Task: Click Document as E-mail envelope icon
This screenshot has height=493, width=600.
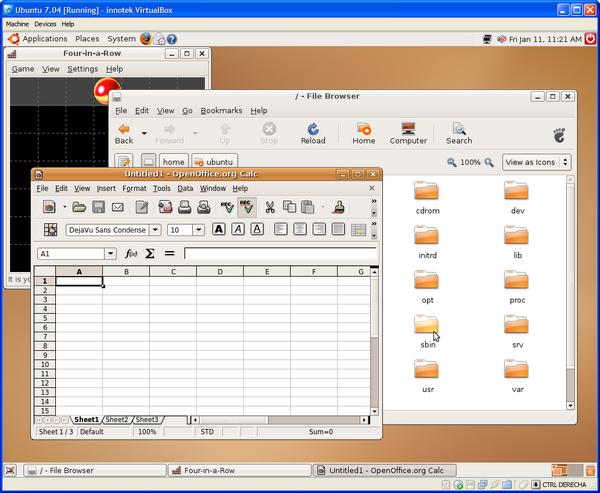Action: pyautogui.click(x=117, y=207)
